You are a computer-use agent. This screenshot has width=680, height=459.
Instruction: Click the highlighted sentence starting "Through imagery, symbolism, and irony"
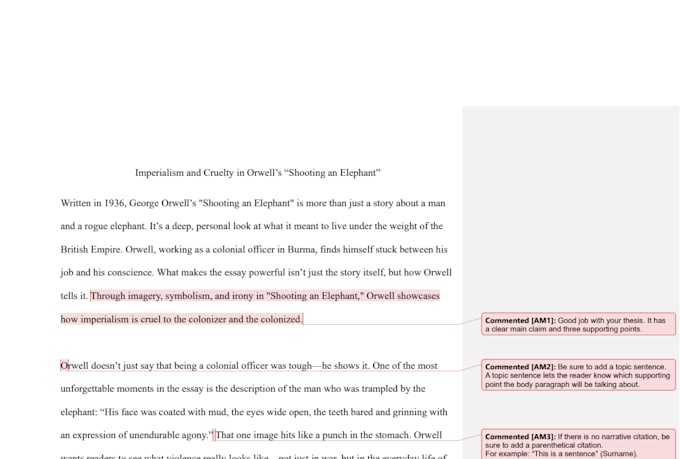click(x=265, y=296)
